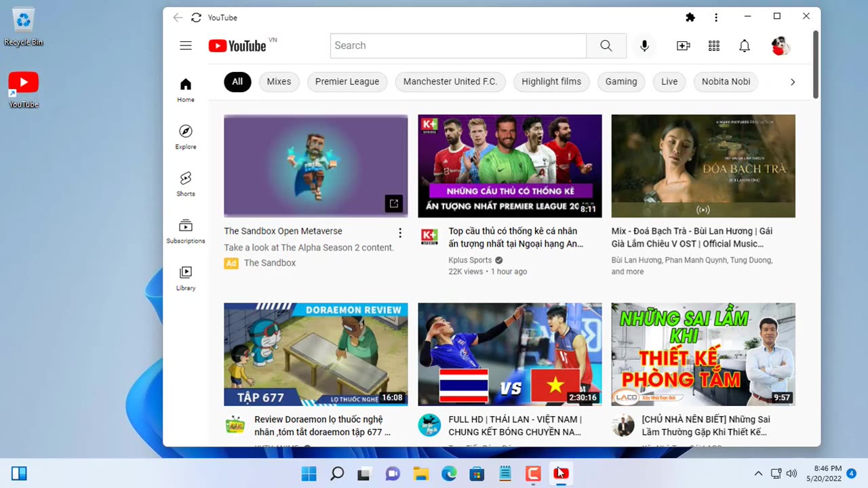The image size is (868, 488).
Task: Select the Mixes filter chip
Action: point(279,81)
